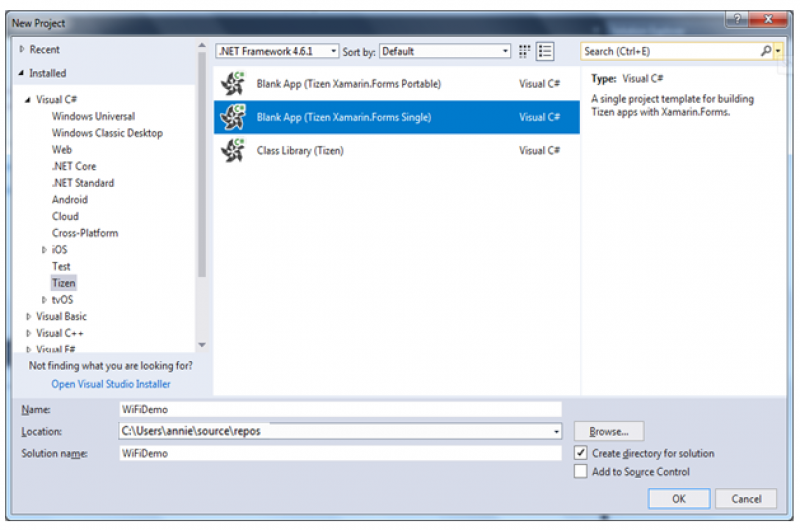This screenshot has height=530, width=800.
Task: Click the project Name text field
Action: (340, 409)
